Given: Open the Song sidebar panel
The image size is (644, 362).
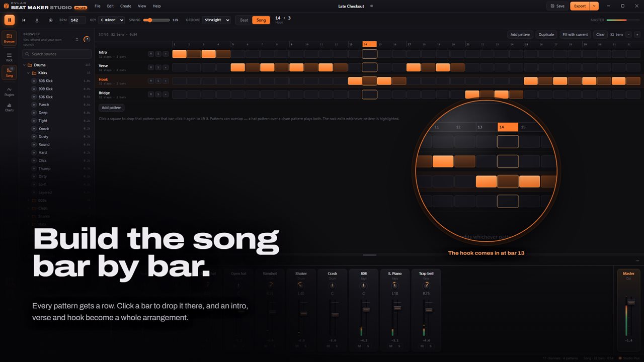Looking at the screenshot, I should point(10,72).
